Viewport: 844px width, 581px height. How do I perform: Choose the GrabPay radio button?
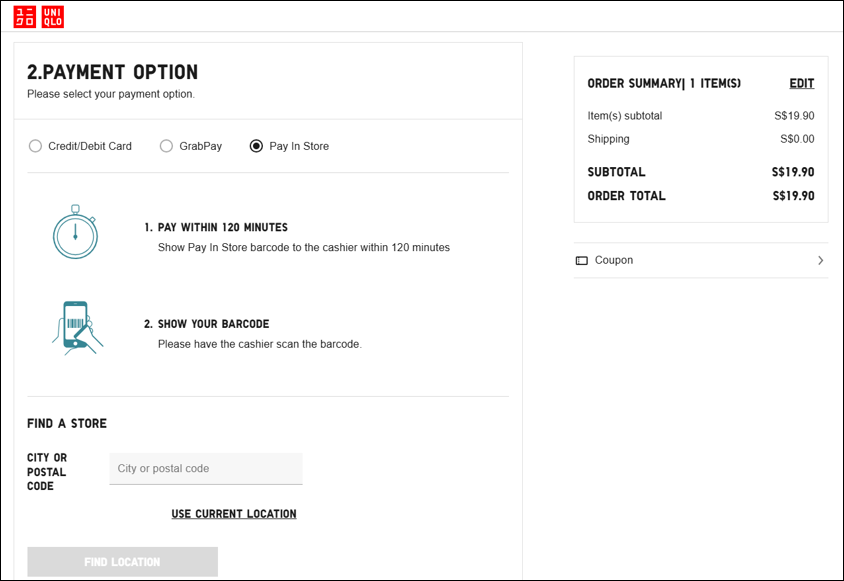tap(167, 146)
